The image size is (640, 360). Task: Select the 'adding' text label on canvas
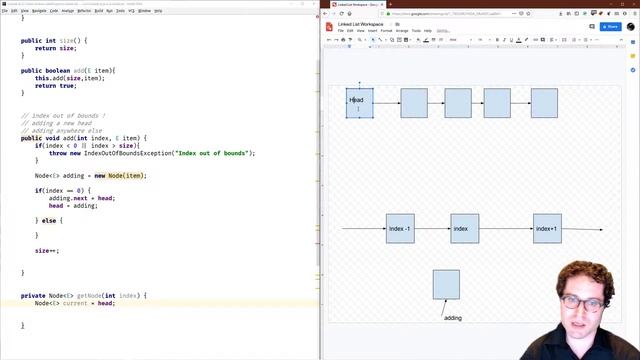pos(453,318)
